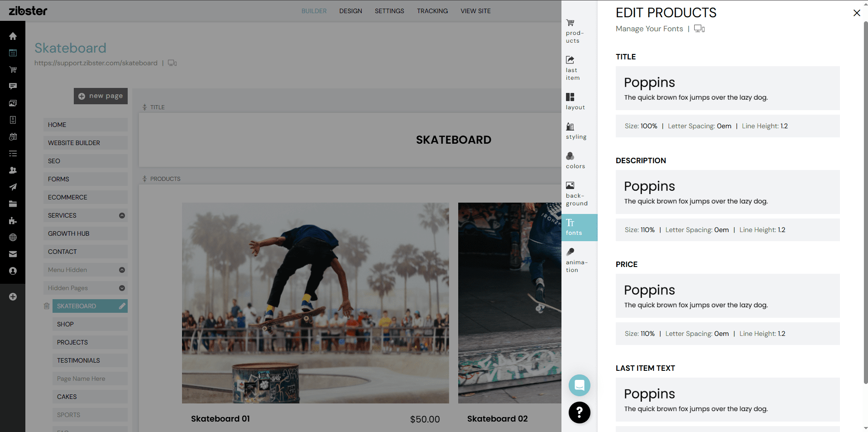Delete Skateboard page with trash icon
Viewport: 868px width, 432px height.
click(x=47, y=306)
